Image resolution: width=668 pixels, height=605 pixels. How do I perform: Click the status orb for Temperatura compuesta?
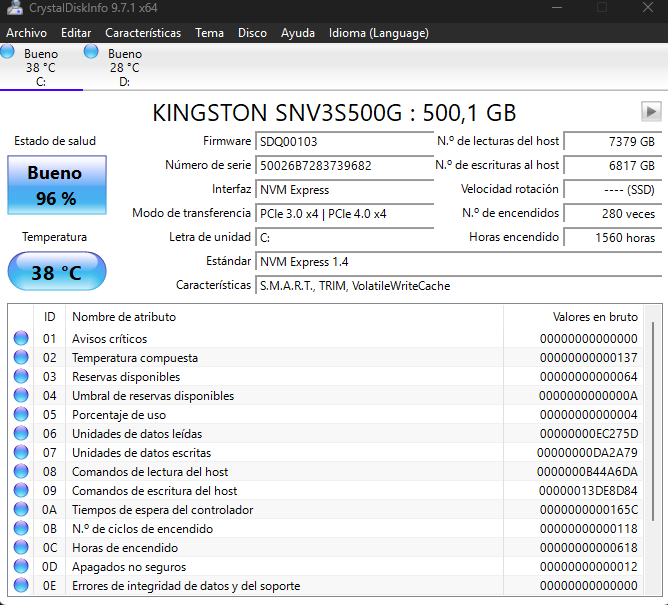click(21, 357)
